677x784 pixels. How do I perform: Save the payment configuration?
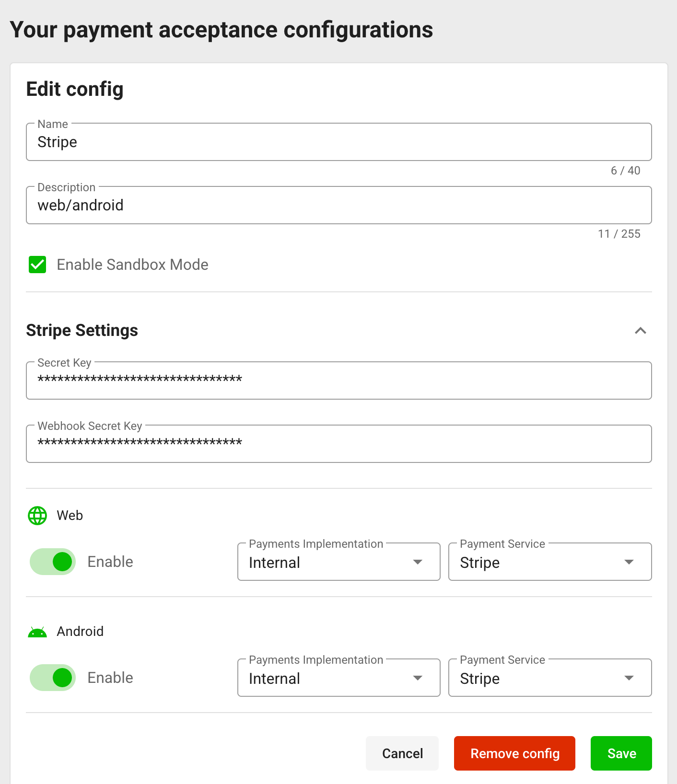point(621,753)
